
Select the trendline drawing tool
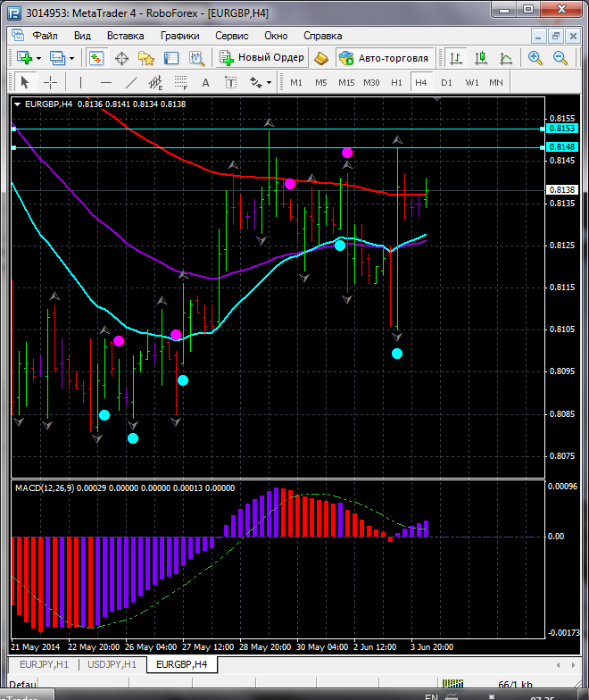click(131, 82)
